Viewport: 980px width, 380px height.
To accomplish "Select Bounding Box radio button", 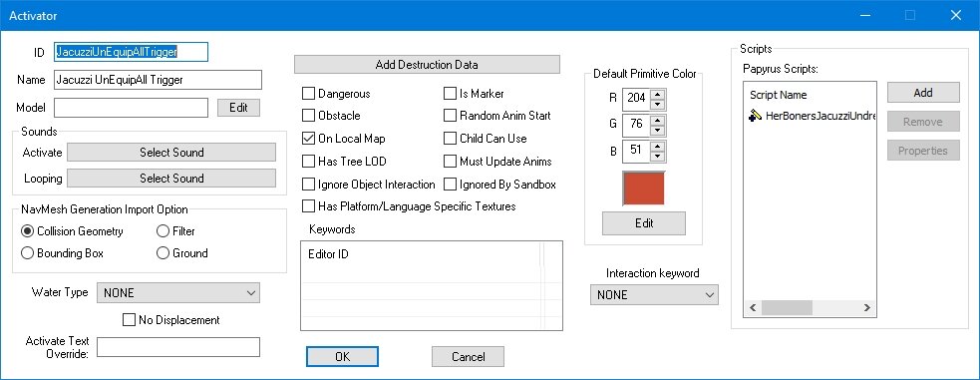I will point(28,253).
